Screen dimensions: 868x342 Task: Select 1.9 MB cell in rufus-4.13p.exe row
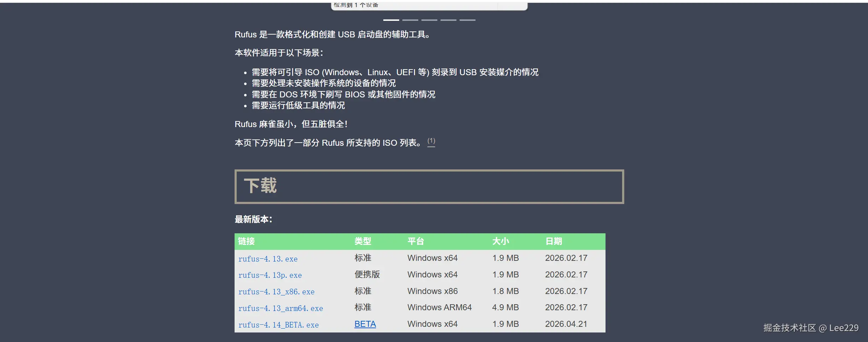(506, 275)
